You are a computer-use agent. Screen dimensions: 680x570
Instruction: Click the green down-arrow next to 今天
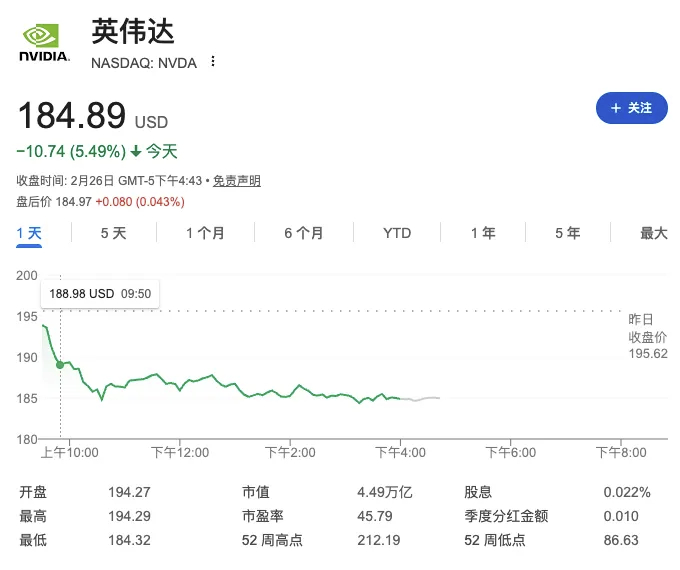click(x=136, y=151)
